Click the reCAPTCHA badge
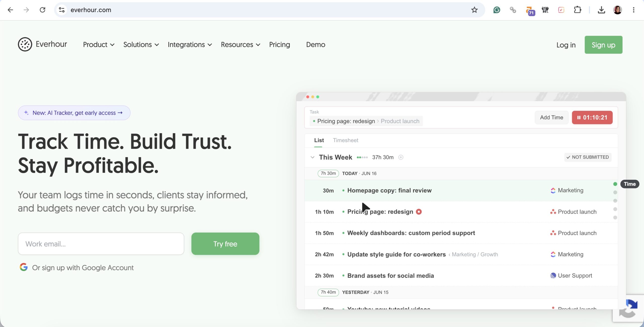This screenshot has width=644, height=327. (629, 308)
